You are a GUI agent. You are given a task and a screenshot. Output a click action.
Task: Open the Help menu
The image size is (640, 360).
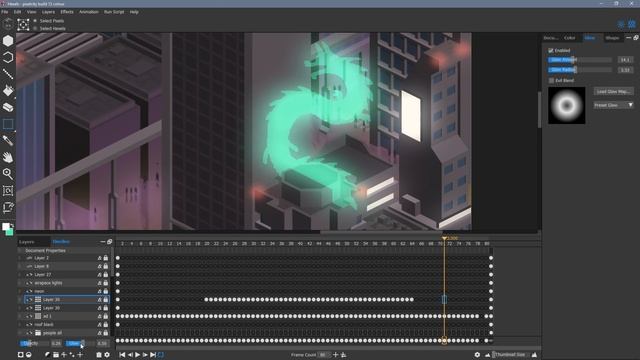(134, 12)
